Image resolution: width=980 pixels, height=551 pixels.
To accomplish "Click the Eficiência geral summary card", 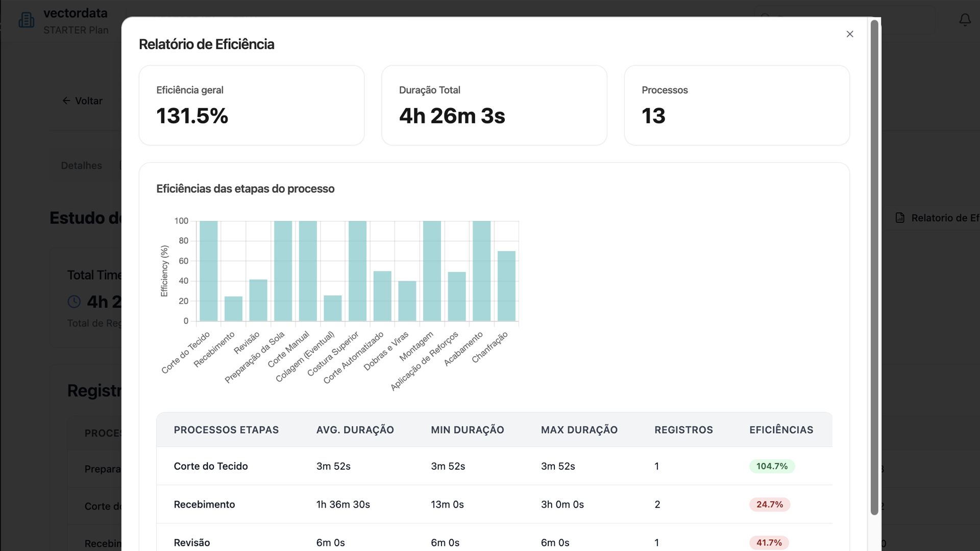I will coord(251,105).
